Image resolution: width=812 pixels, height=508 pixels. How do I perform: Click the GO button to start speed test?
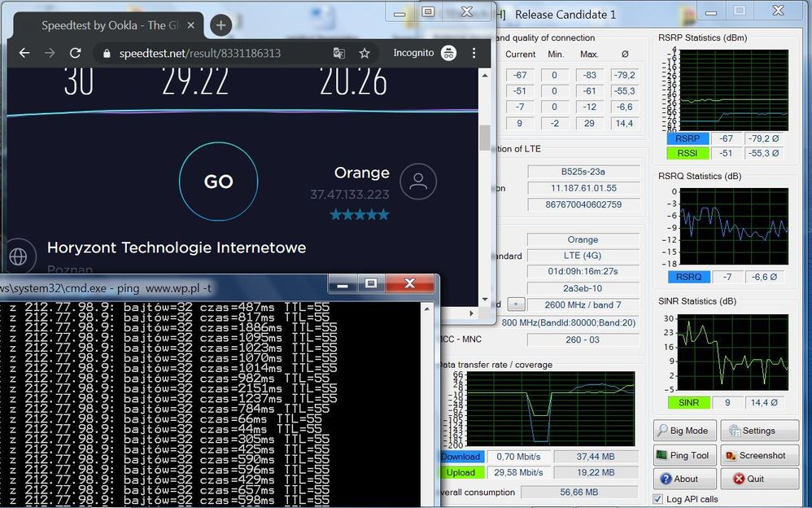218,182
